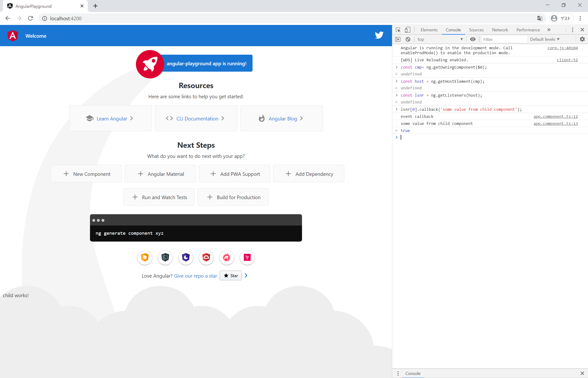Close the AngularPlayground tab
588x378 pixels.
tap(82, 6)
